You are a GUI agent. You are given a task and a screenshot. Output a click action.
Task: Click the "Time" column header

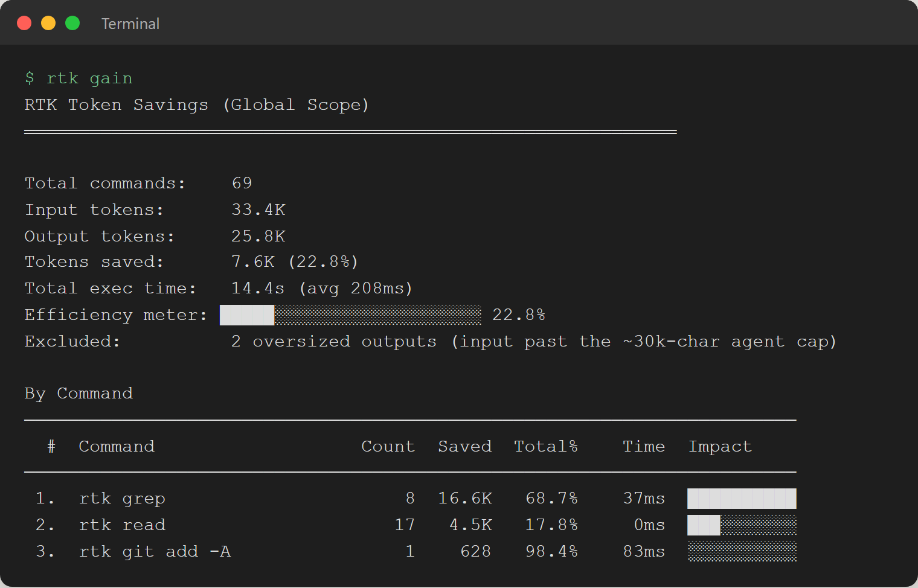644,446
